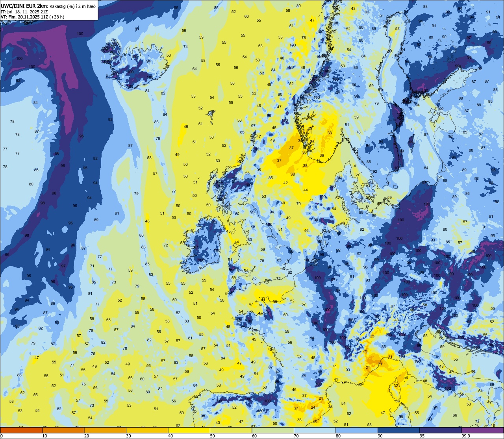
Task: Click the purple legend swatch above 99.9
Action: click(x=482, y=430)
